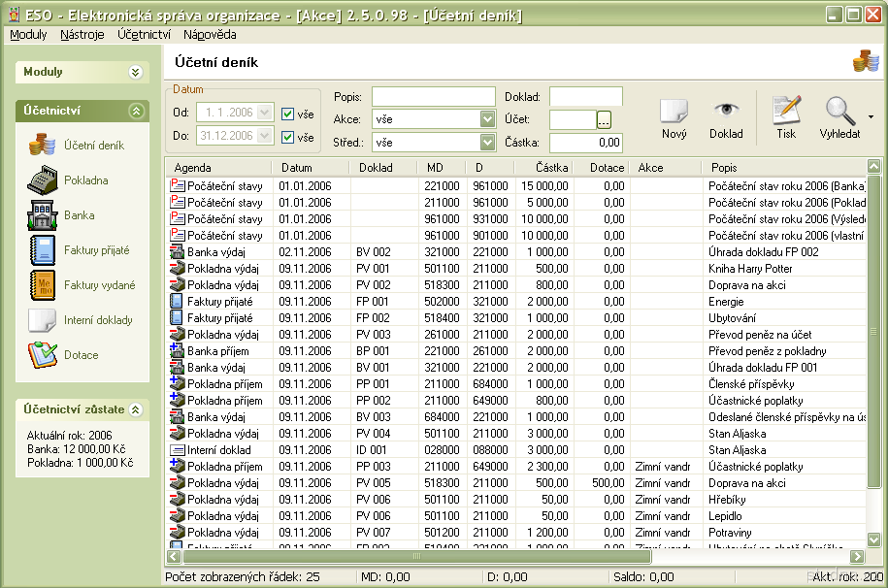
Task: Open the Akce dropdown list
Action: 487,119
